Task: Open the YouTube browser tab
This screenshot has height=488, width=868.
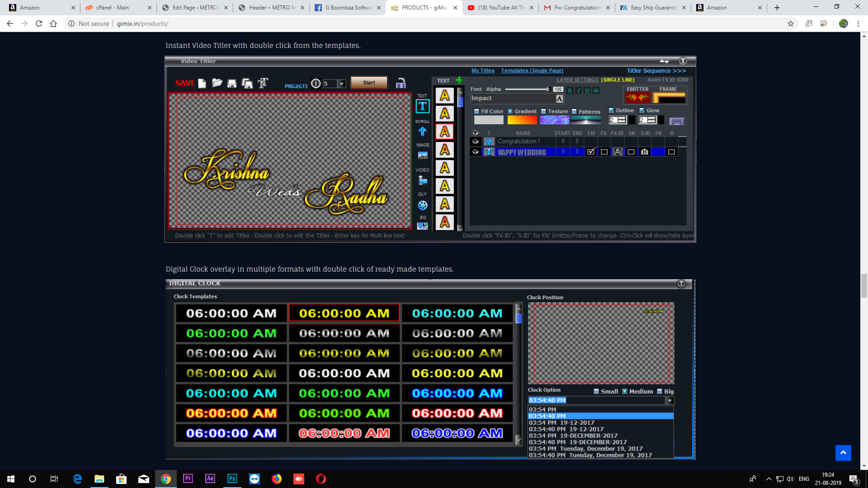Action: [500, 8]
